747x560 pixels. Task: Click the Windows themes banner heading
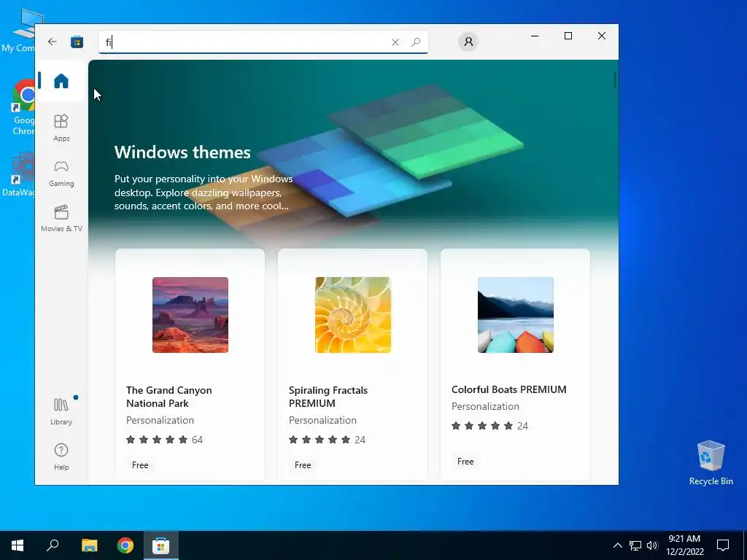(x=182, y=152)
